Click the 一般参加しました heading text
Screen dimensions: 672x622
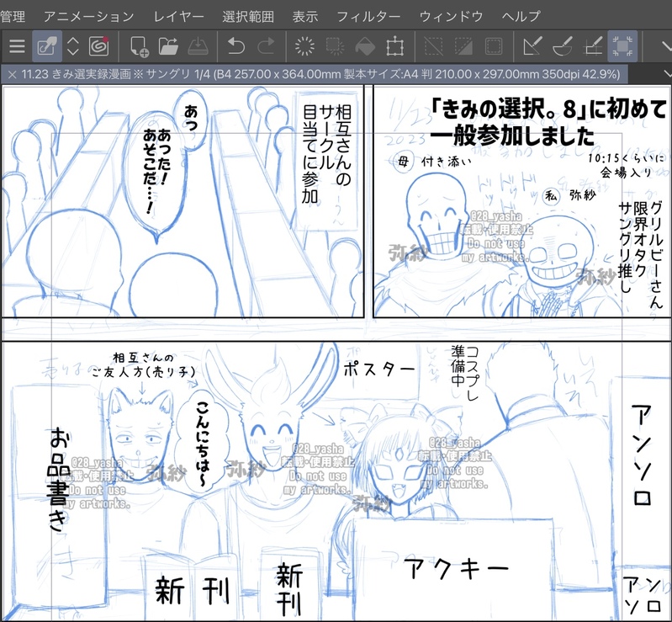coord(512,136)
